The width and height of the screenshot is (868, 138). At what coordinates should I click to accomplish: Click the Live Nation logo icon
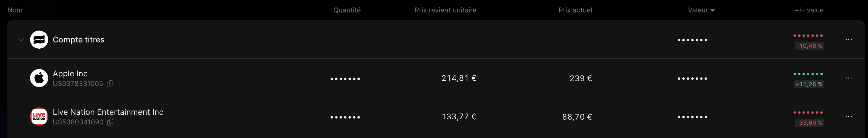39,117
